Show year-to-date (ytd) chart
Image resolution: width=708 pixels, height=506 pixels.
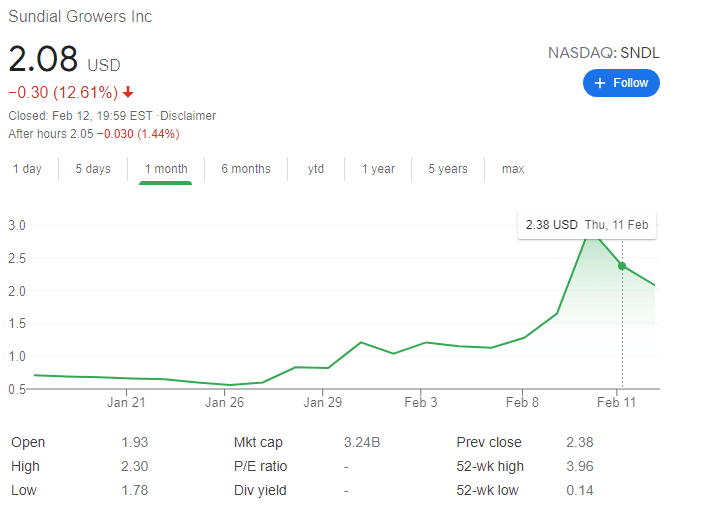(x=316, y=169)
